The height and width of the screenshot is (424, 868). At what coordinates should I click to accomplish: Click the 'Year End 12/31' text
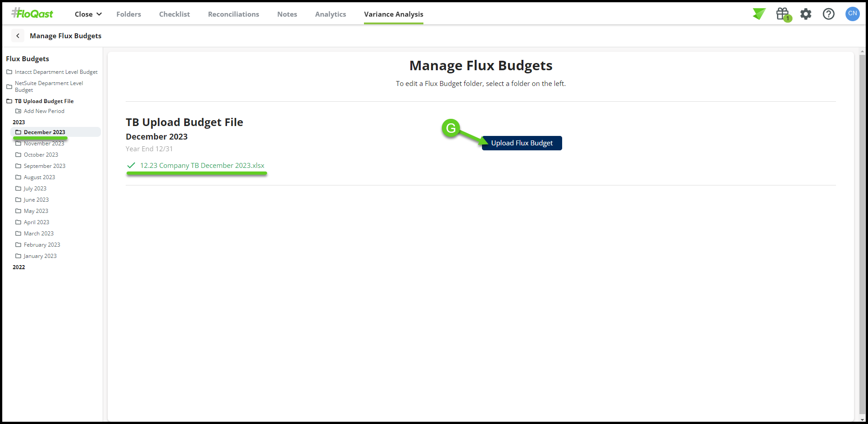tap(149, 149)
